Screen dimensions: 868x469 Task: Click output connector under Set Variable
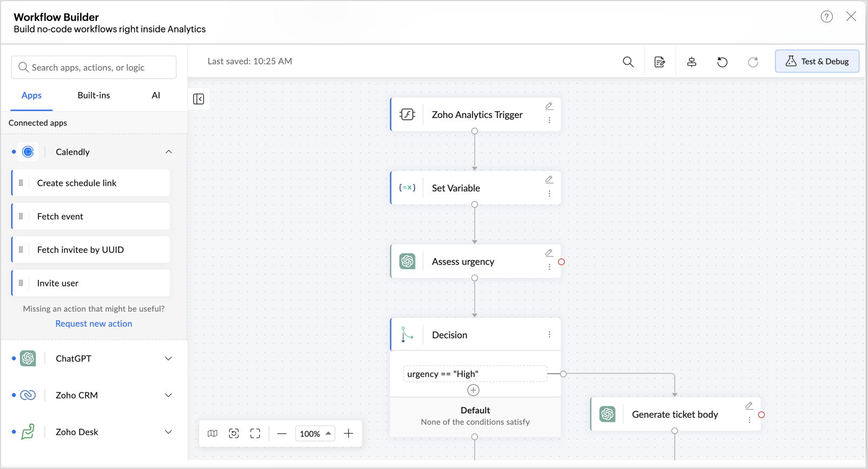click(475, 205)
